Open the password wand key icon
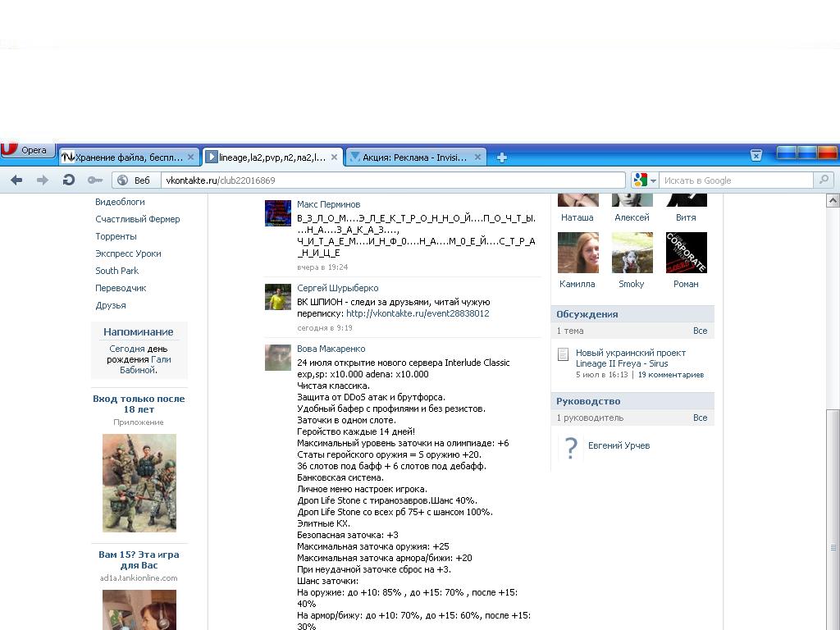 [95, 180]
